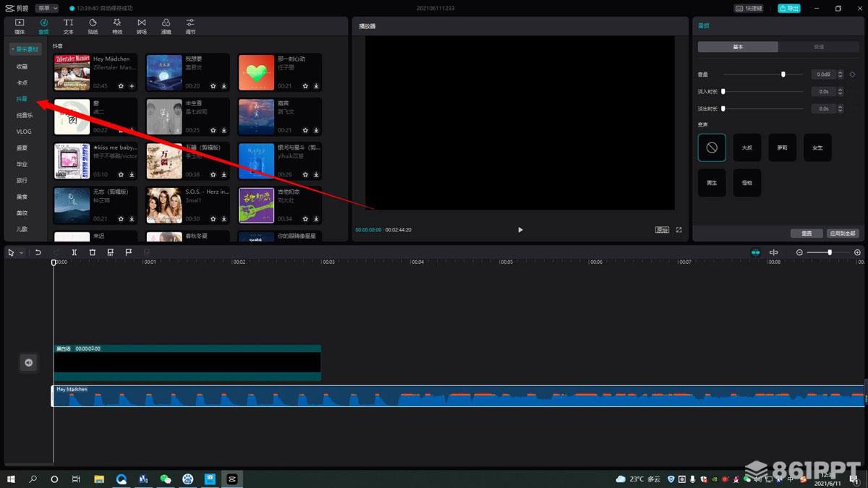Download the 我想要 song
Screen dimensions: 868x488
(224, 86)
